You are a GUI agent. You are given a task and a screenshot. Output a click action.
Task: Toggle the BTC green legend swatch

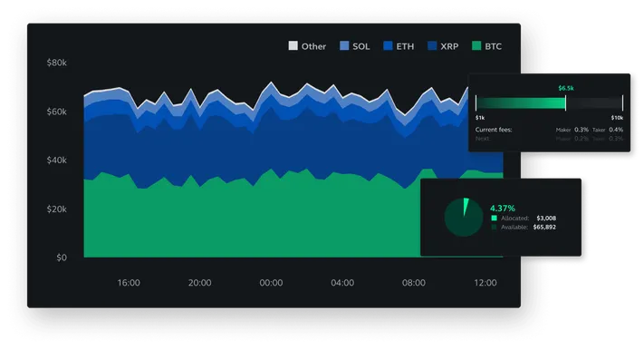[x=476, y=45]
